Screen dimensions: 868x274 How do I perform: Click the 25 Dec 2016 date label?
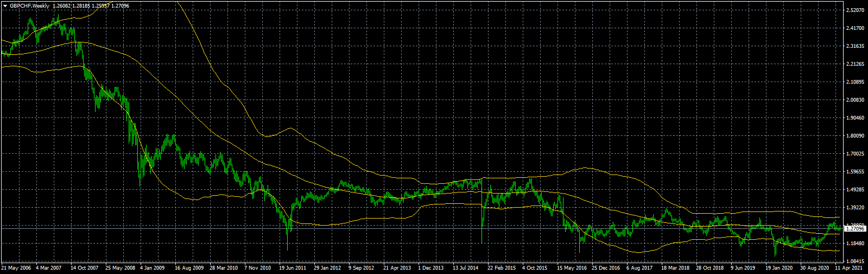(x=606, y=268)
